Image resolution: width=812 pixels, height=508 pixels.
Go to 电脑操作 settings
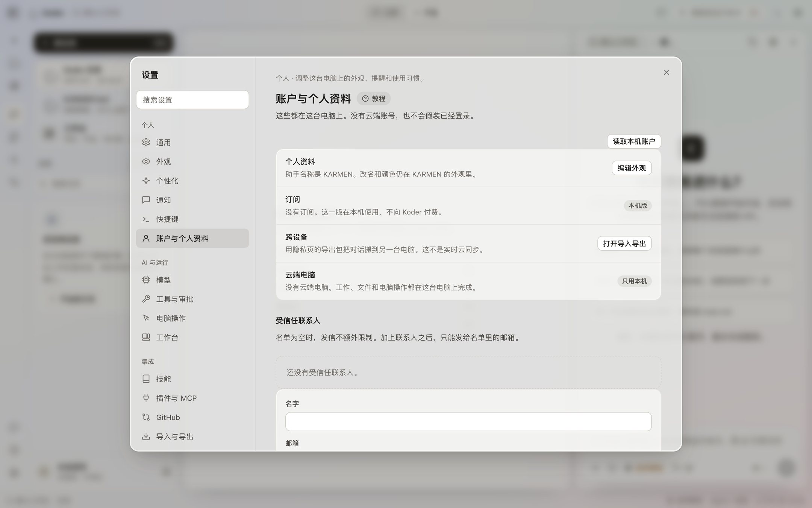click(192, 318)
